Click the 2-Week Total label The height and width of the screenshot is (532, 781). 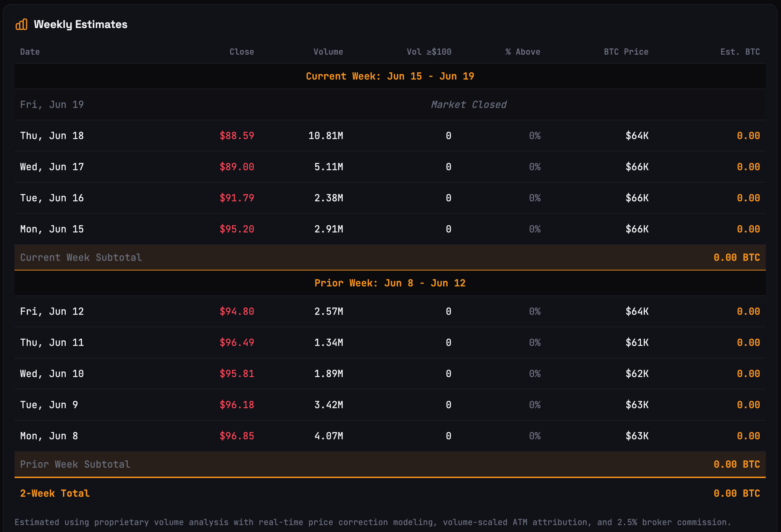pyautogui.click(x=55, y=493)
